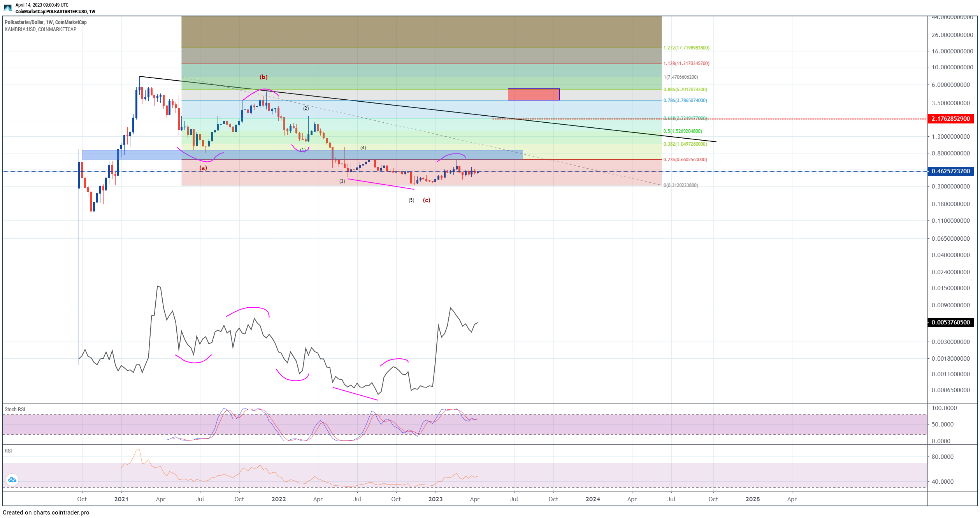Click the black 0.0053760500 price label
The height and width of the screenshot is (518, 980).
pyautogui.click(x=950, y=322)
